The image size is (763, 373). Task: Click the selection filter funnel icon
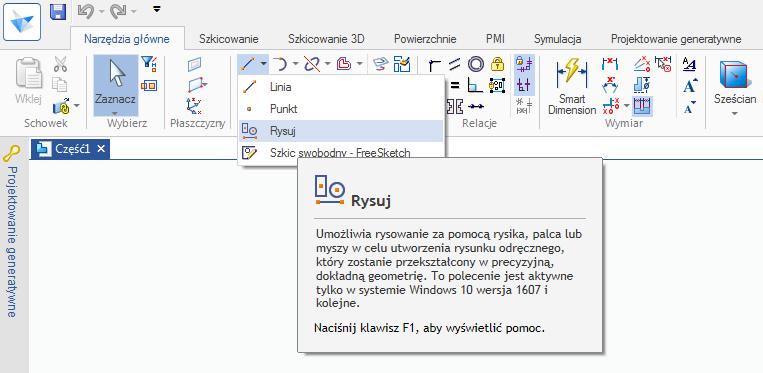point(148,63)
